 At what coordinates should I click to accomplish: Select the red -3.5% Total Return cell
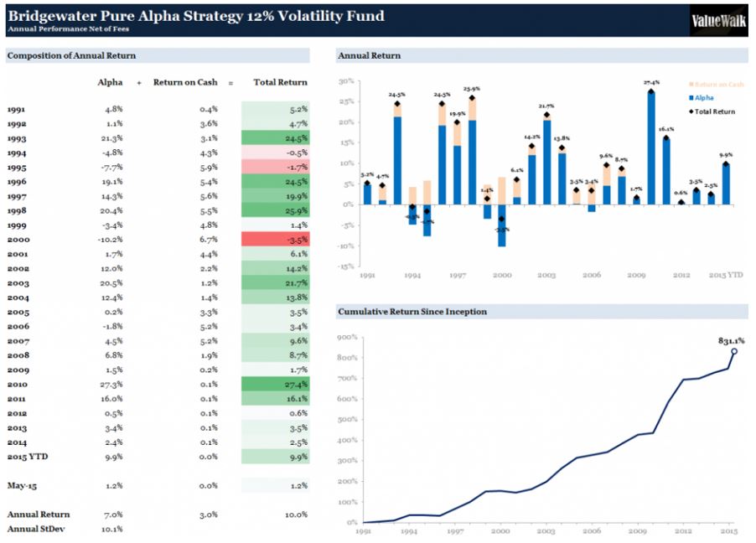(275, 240)
